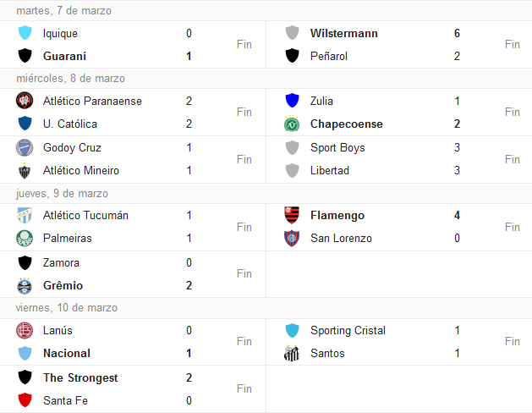The image size is (532, 413).
Task: Open the Sporting Cristal team link
Action: tap(348, 331)
